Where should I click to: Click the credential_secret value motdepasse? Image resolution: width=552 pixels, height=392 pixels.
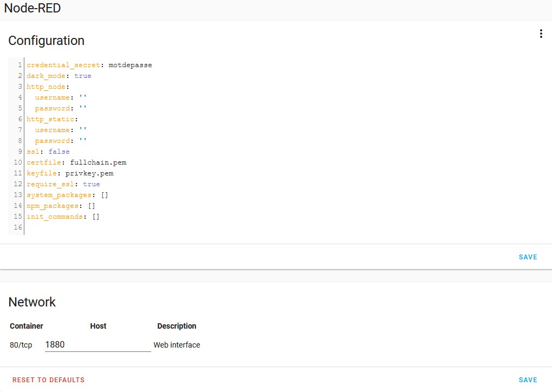(130, 65)
